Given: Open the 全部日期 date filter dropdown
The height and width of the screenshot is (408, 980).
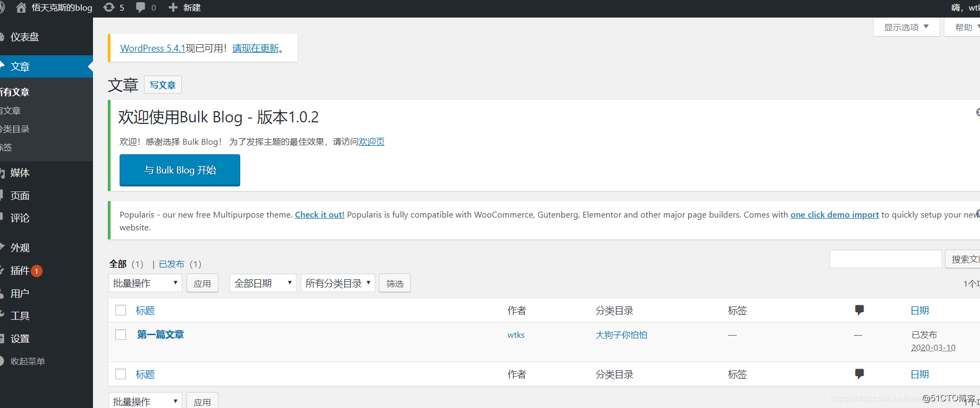Looking at the screenshot, I should (263, 283).
